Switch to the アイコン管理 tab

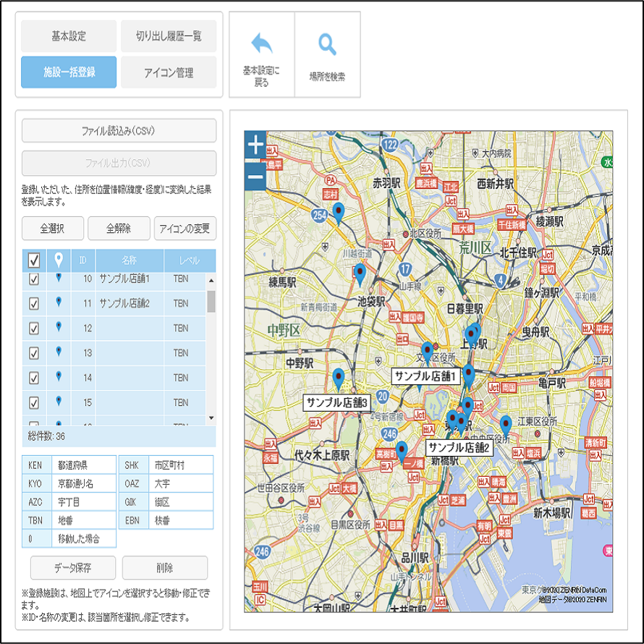(x=169, y=72)
